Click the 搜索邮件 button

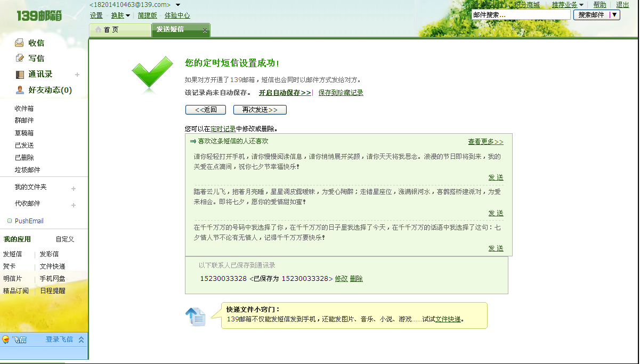tap(592, 15)
